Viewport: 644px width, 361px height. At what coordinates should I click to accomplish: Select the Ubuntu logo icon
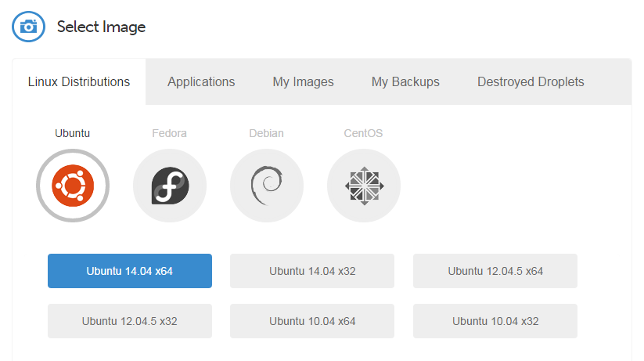[73, 186]
